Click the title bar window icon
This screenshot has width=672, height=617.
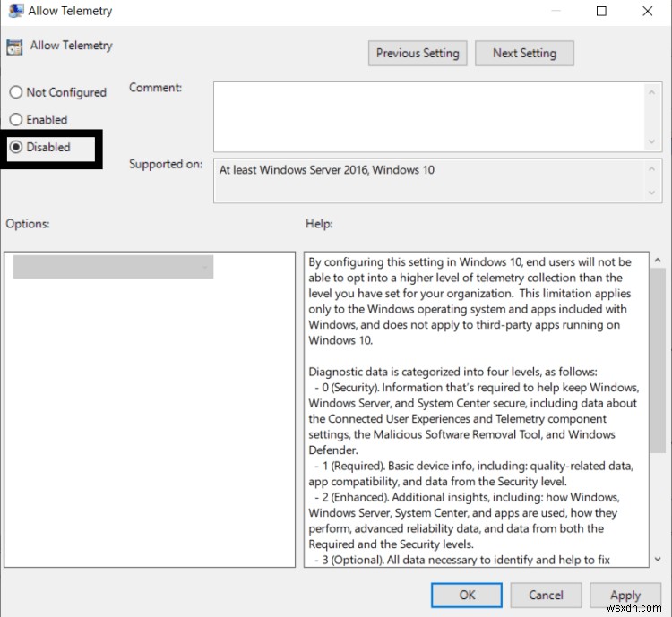[16, 11]
